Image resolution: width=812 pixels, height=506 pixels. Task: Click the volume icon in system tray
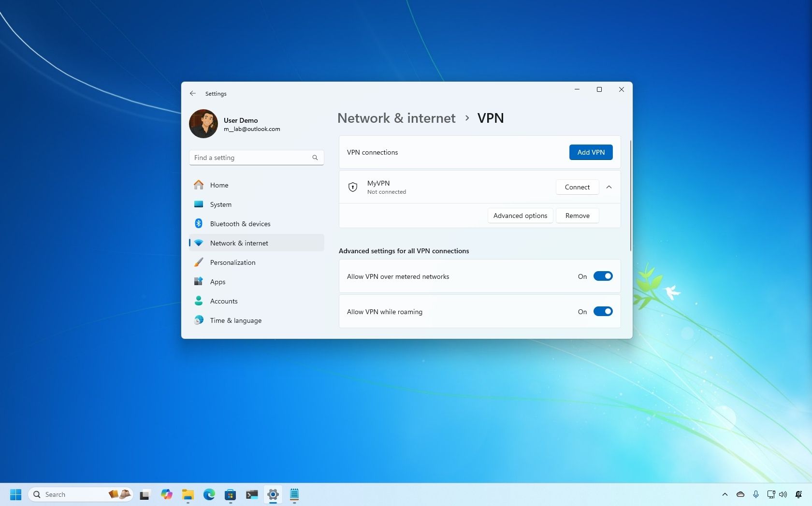coord(783,494)
